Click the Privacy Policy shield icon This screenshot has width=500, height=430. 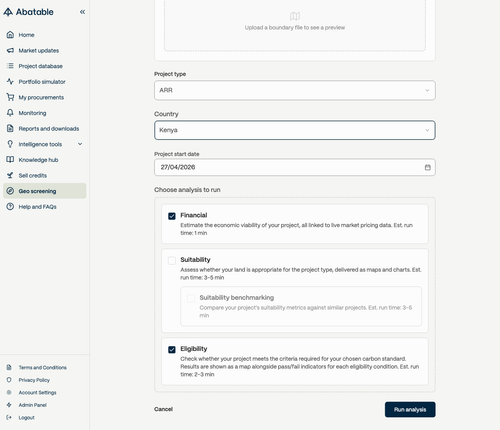point(9,380)
